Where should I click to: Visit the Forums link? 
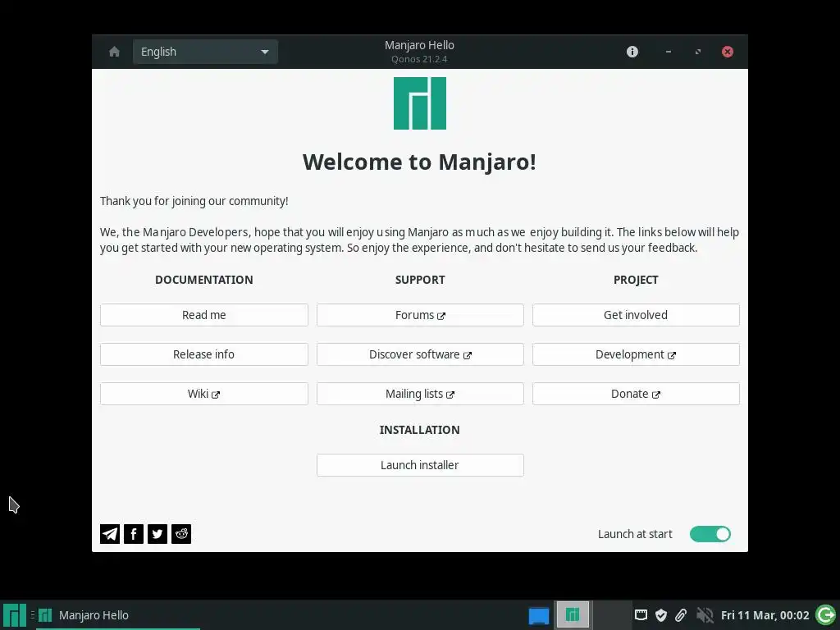point(420,315)
